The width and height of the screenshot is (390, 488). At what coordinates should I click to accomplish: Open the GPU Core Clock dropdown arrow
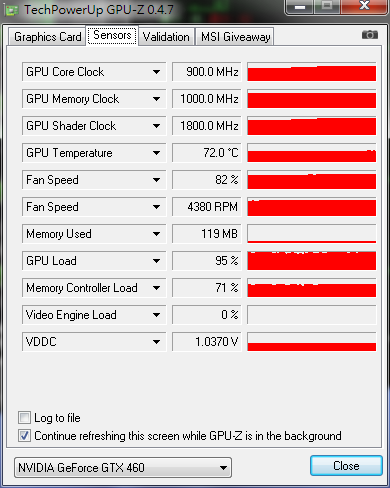click(156, 72)
